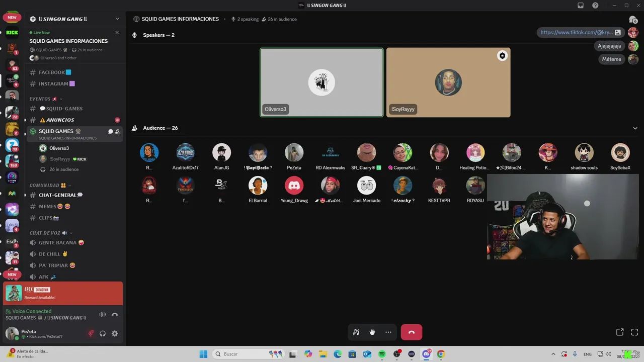Open Young_Drawg audience avatar
The height and width of the screenshot is (362, 644).
(294, 186)
